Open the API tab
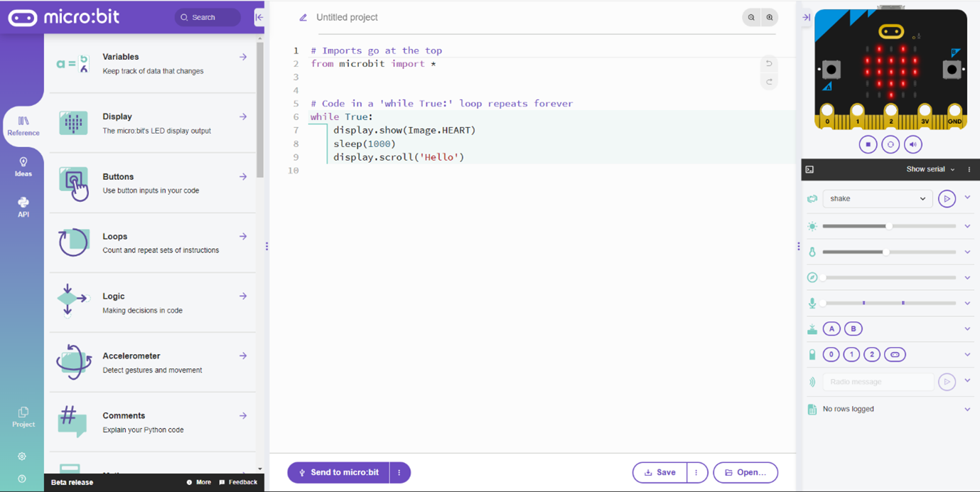The image size is (980, 492). [x=23, y=208]
